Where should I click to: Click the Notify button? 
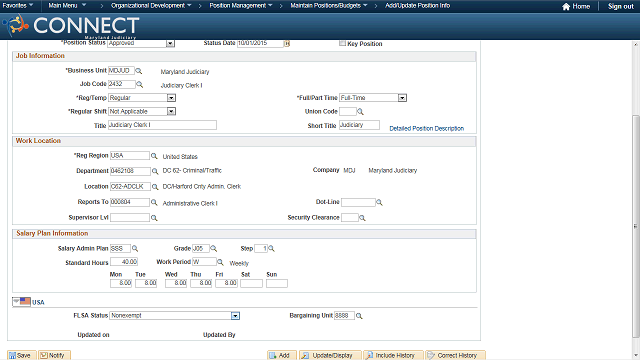click(54, 356)
